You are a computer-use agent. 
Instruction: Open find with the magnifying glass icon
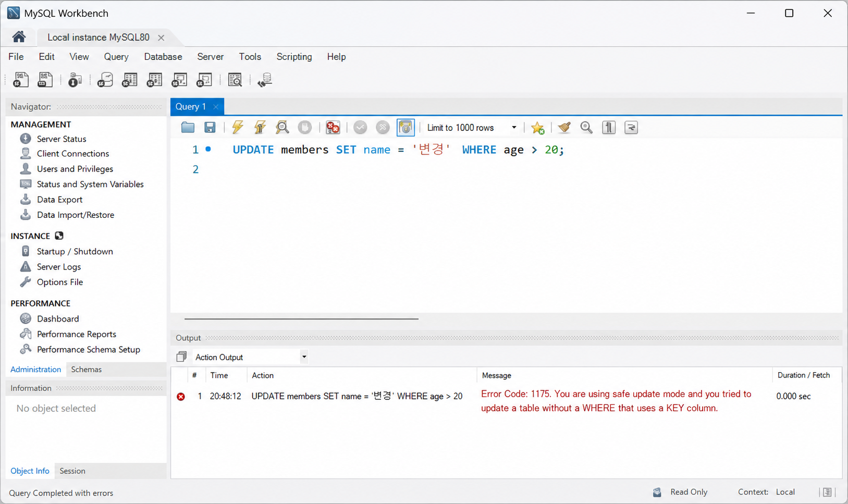click(586, 127)
